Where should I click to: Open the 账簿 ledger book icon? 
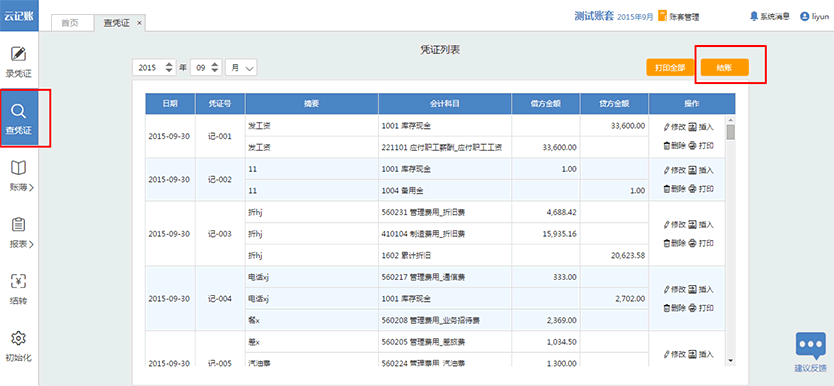(19, 168)
